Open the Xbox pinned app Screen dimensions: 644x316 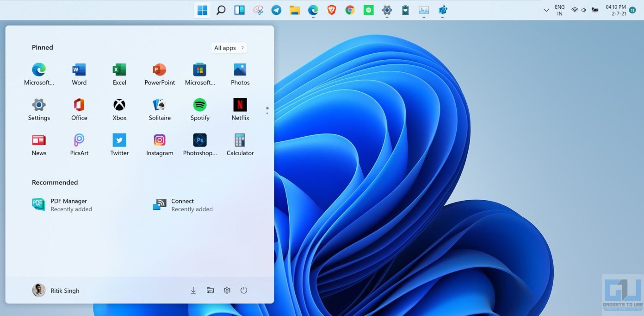[119, 106]
